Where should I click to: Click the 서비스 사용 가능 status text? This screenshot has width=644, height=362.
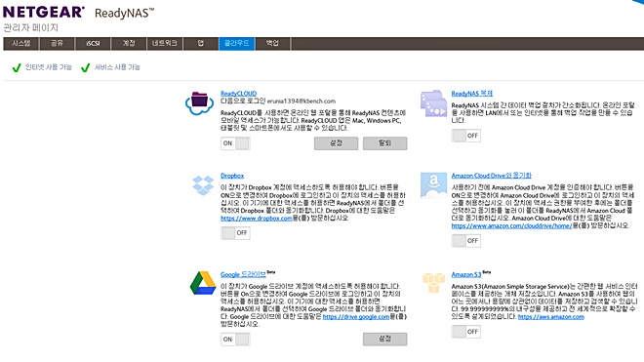tap(117, 67)
